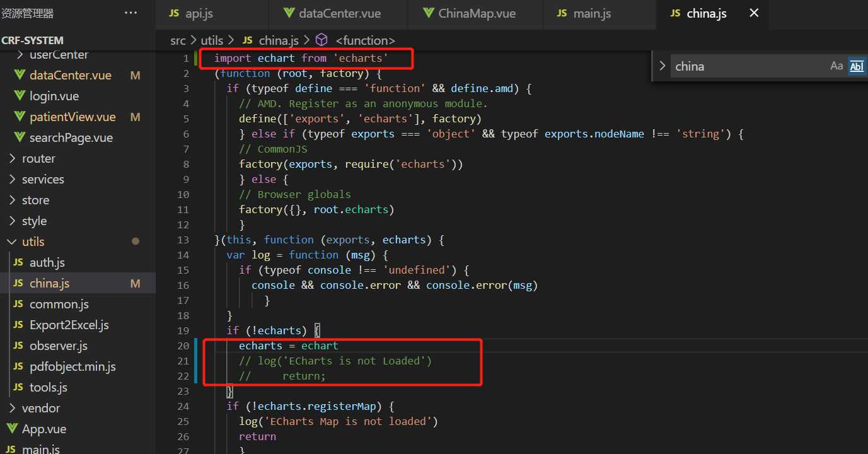Open patientView.vue from the file tree
Screen dimensions: 868x454
[72, 117]
